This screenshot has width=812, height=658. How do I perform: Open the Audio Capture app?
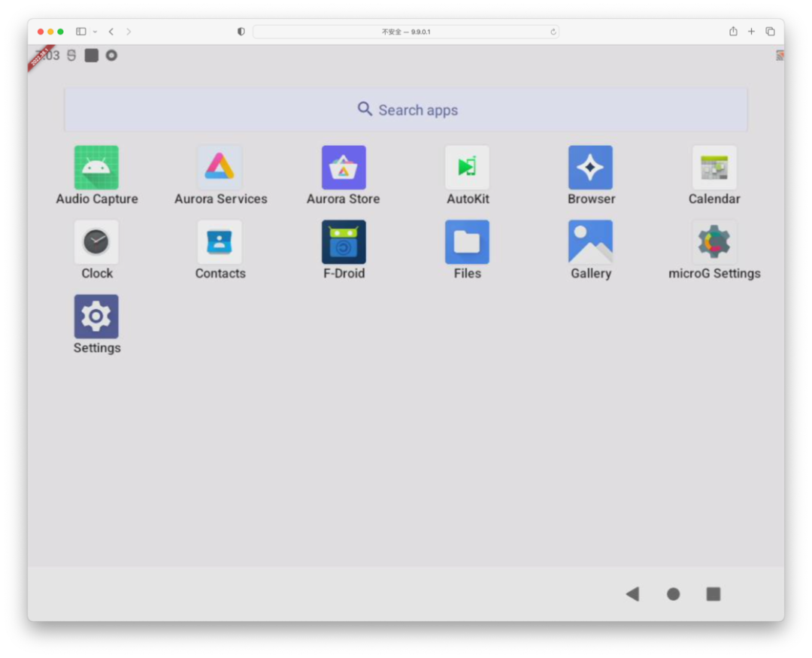pos(96,168)
